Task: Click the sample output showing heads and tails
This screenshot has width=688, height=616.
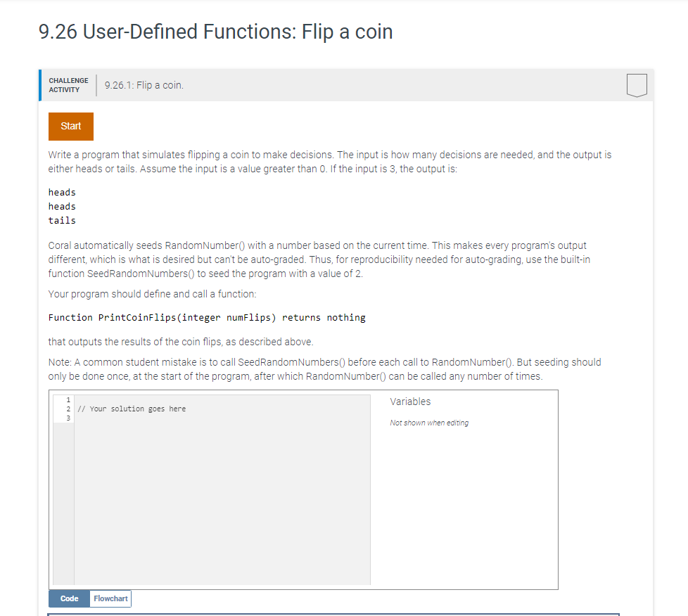Action: pos(61,206)
